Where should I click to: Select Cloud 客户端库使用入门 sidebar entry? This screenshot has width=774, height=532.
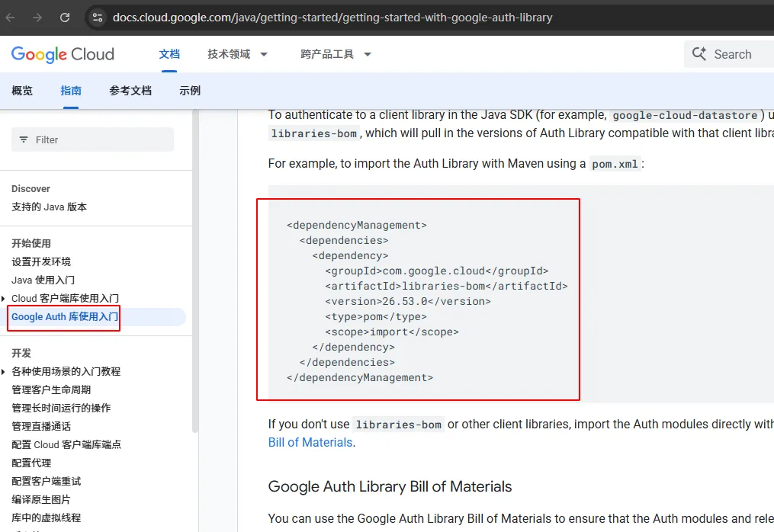[x=65, y=299]
